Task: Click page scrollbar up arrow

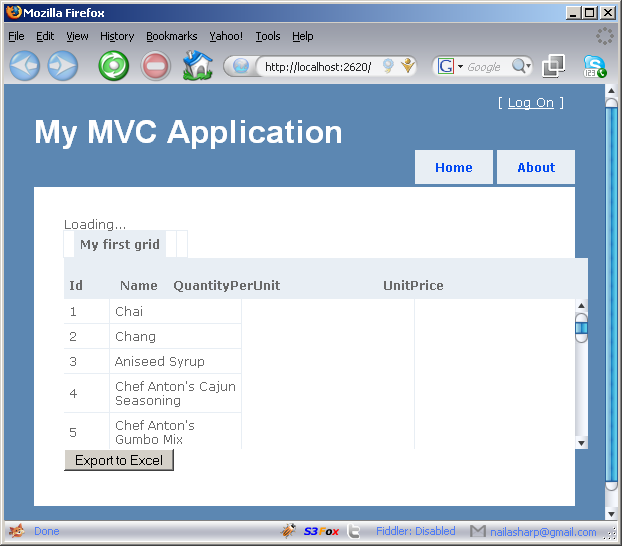Action: click(611, 91)
